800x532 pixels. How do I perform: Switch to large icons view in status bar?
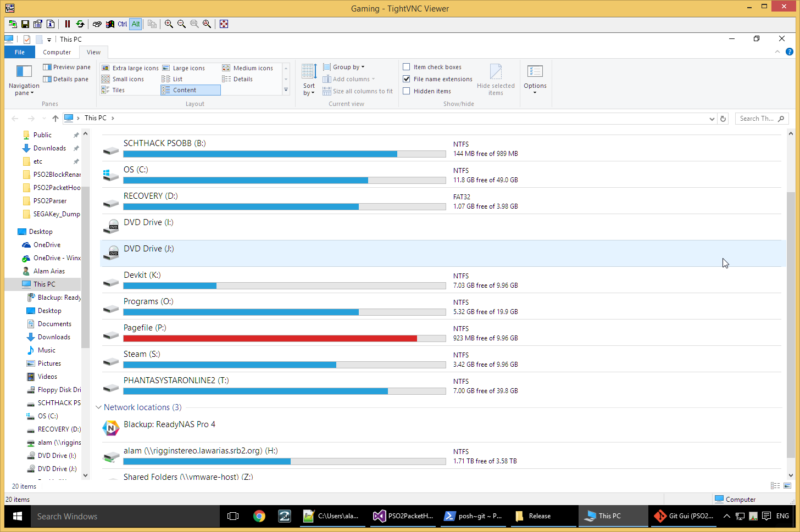coord(787,486)
